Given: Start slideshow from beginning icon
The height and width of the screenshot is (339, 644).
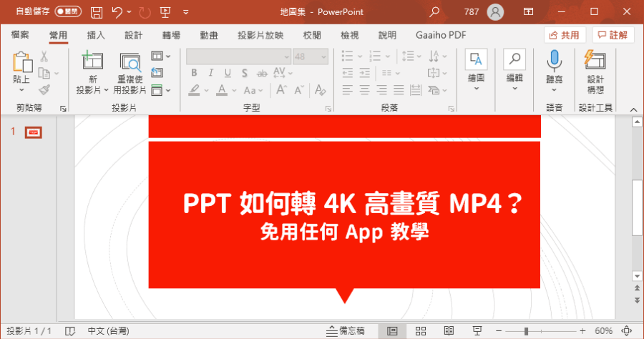Looking at the screenshot, I should 165,12.
